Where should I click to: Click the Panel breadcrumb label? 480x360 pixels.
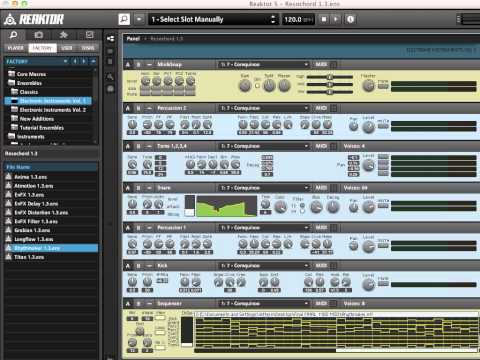coord(133,39)
